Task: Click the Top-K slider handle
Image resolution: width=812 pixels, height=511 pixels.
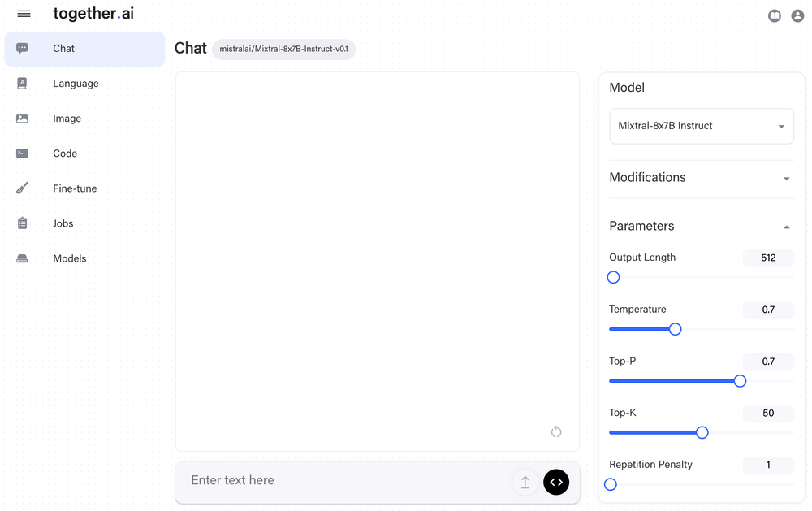Action: [x=702, y=432]
